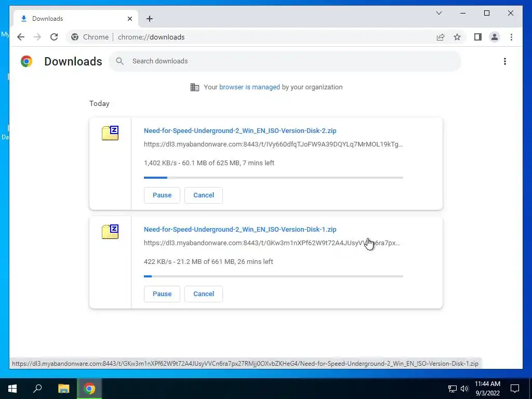
Task: Open the Windows Start menu
Action: pos(12,389)
